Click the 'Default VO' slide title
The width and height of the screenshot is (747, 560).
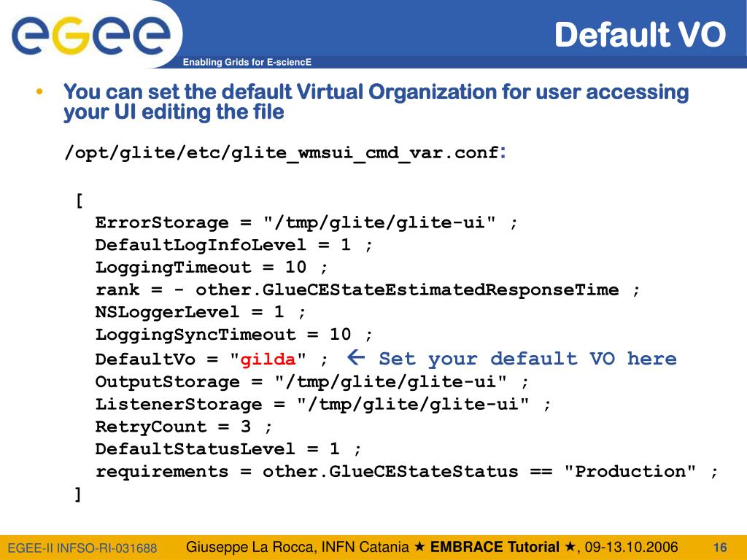(x=640, y=34)
